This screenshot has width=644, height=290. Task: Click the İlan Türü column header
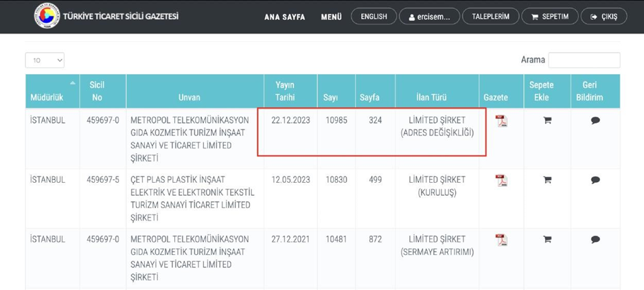coord(437,91)
